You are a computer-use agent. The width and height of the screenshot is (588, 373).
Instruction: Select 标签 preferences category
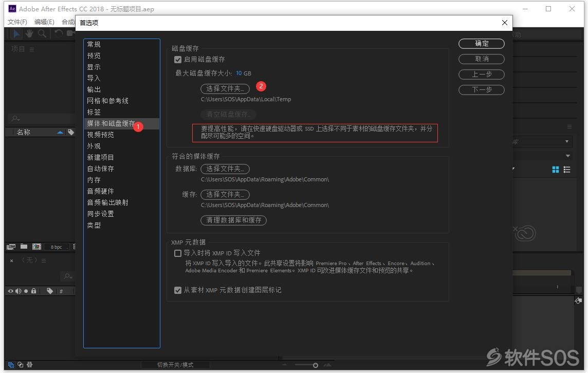pyautogui.click(x=121, y=112)
